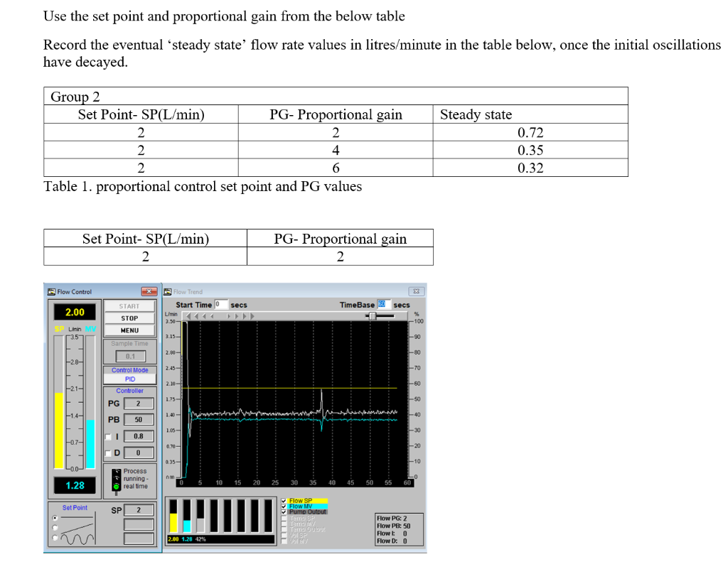
Task: Click the PB value input field
Action: [x=139, y=419]
